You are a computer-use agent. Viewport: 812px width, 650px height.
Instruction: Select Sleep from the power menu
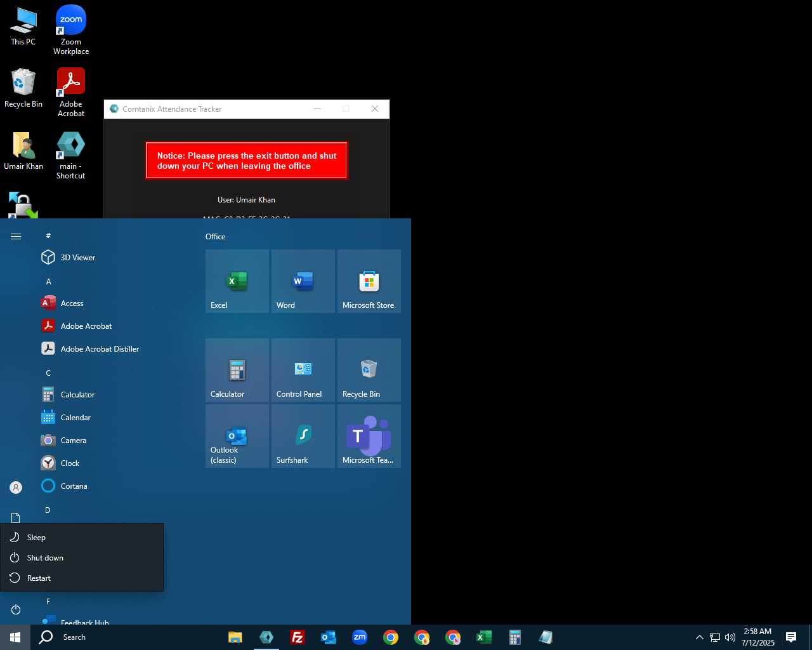click(82, 538)
